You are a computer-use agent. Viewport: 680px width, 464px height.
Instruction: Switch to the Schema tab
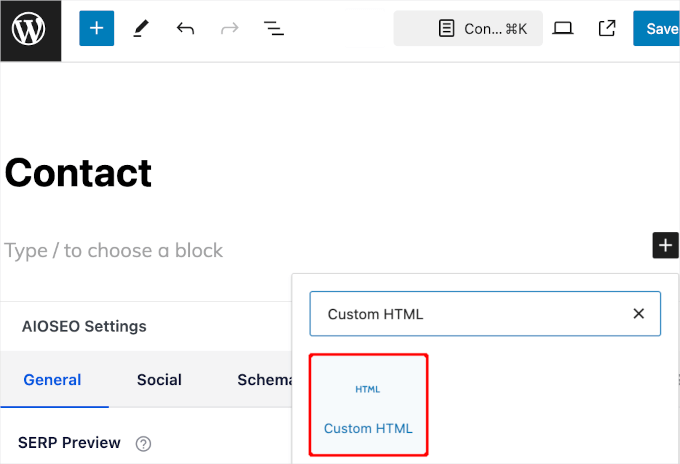click(x=264, y=380)
